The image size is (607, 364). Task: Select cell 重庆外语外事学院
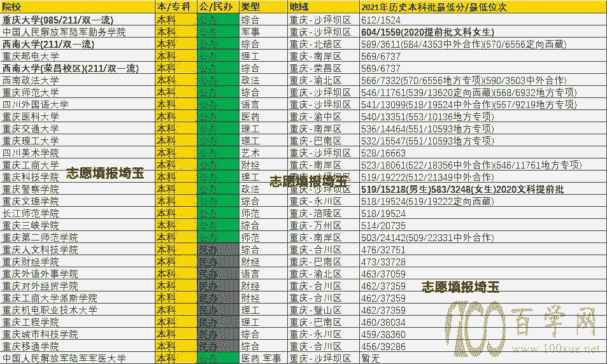coord(78,274)
